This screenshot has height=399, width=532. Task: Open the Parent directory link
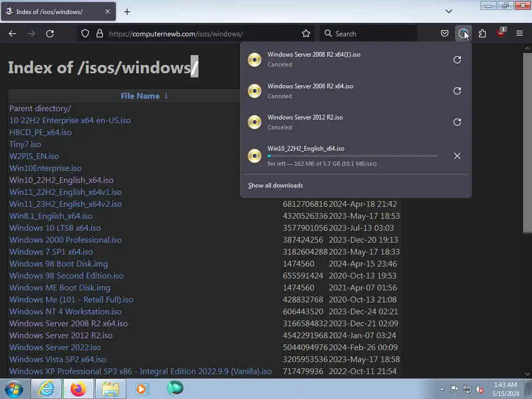[x=40, y=109]
